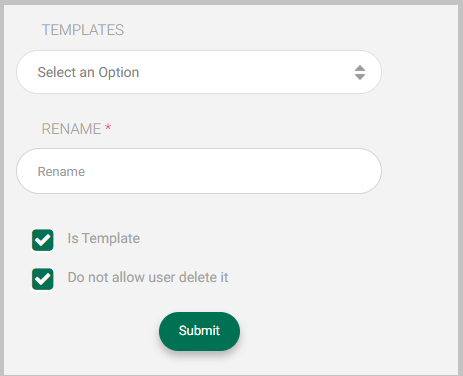The height and width of the screenshot is (376, 463).
Task: Click the up-down arrows icon in Templates selector
Action: (x=360, y=72)
